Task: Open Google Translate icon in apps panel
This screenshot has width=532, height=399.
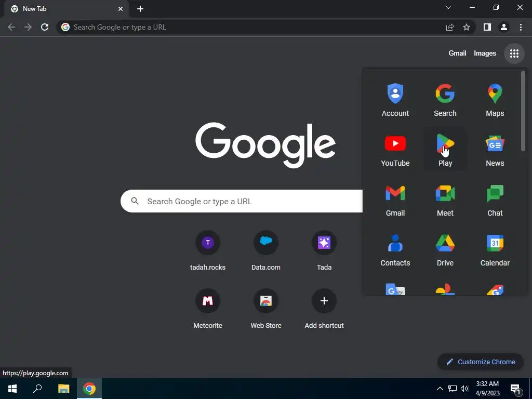Action: point(395,289)
